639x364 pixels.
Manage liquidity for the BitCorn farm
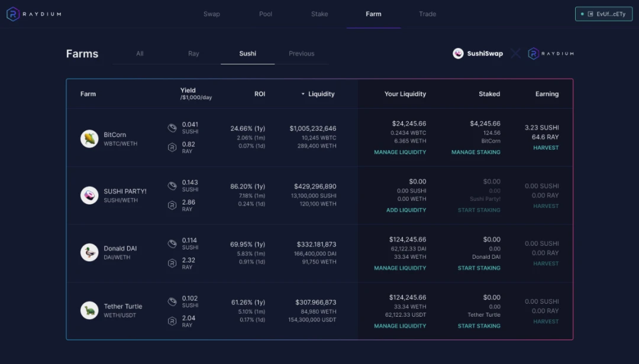pos(400,152)
